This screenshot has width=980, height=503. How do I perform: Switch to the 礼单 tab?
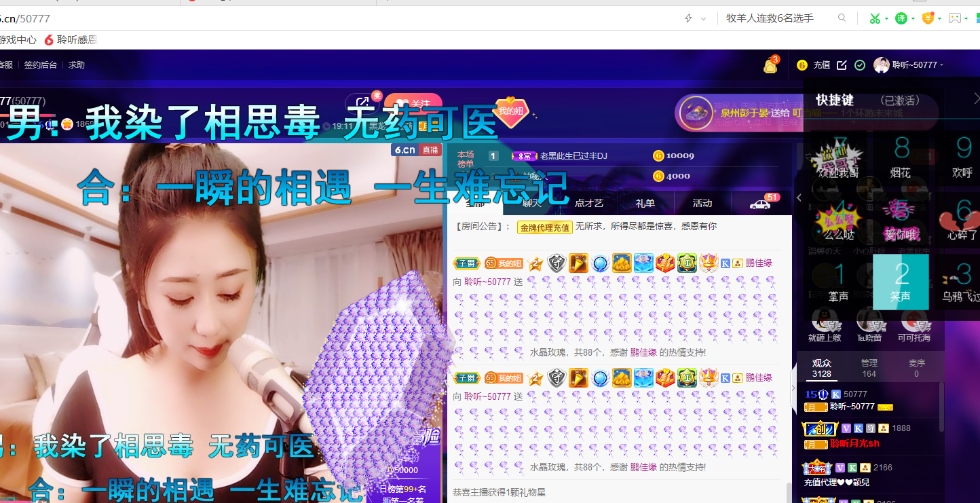coord(645,203)
